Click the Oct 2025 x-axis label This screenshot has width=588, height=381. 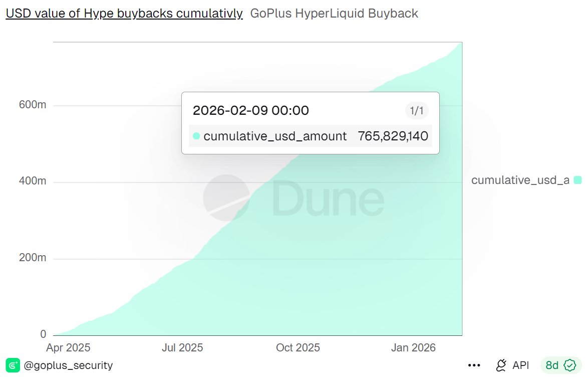[298, 347]
